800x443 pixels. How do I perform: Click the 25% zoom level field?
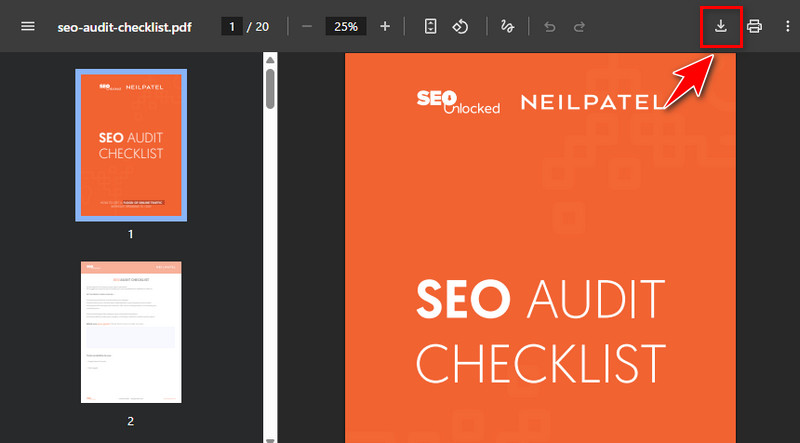pos(346,26)
